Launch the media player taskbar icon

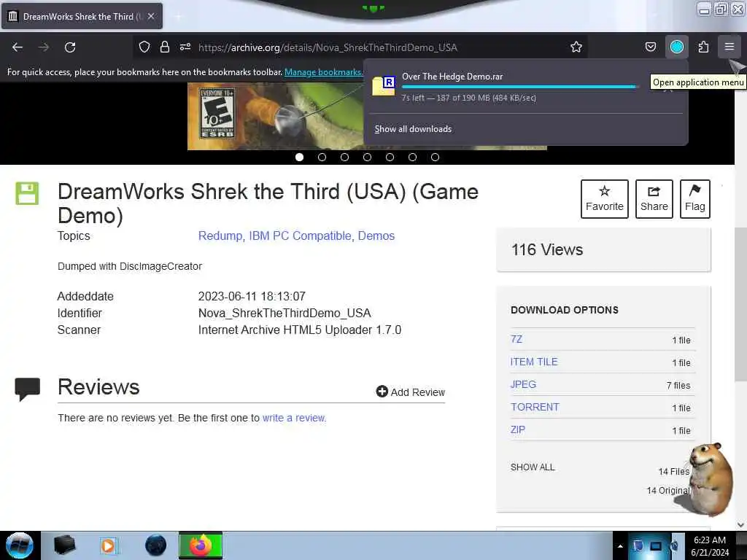pyautogui.click(x=109, y=545)
